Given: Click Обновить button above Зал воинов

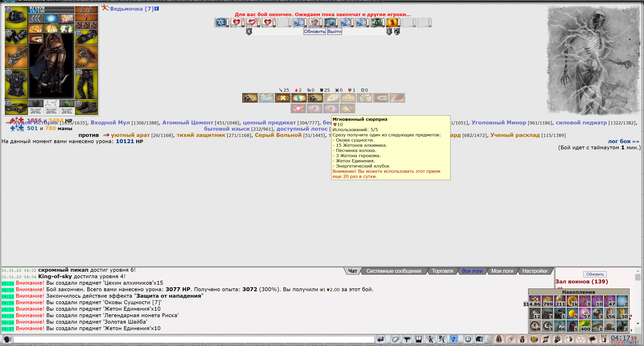Looking at the screenshot, I should coord(595,274).
